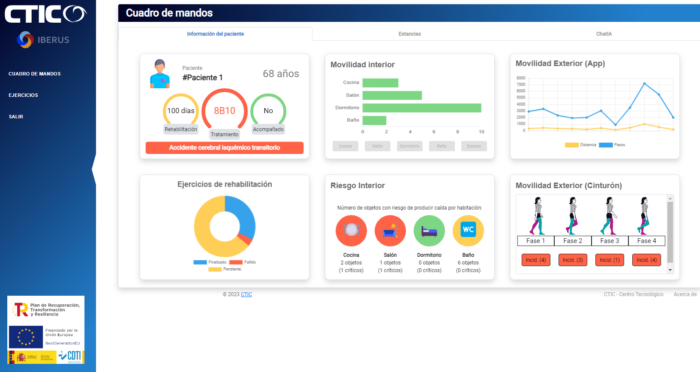Click the Cinturón panel scrollbar
Viewport: 700px width, 372px height.
click(670, 232)
